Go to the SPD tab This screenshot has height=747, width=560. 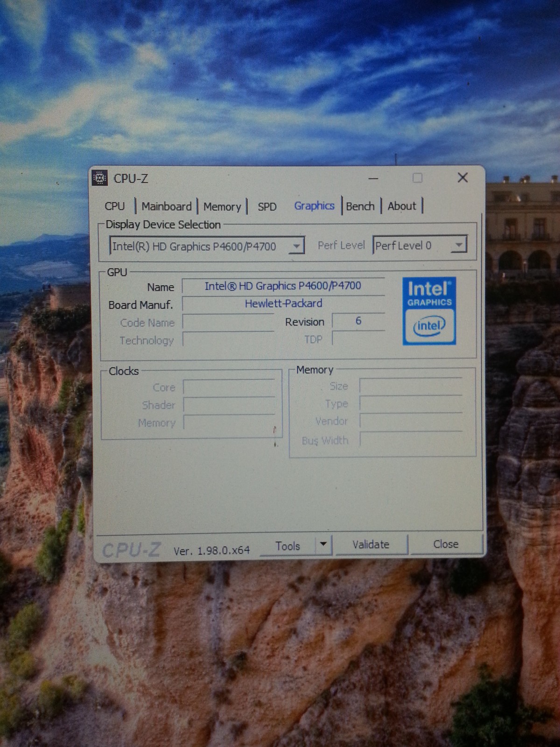[x=267, y=206]
